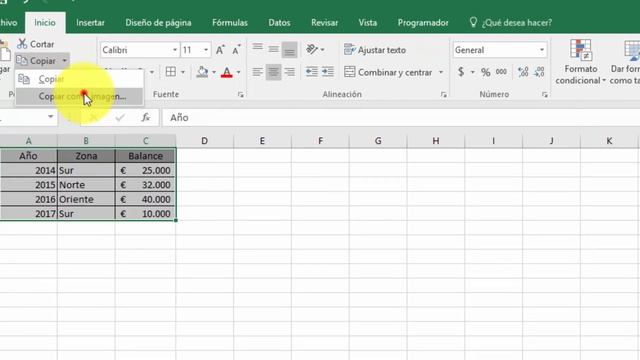640x360 pixels.
Task: Expand the accounting format dropdown arrow
Action: [473, 72]
